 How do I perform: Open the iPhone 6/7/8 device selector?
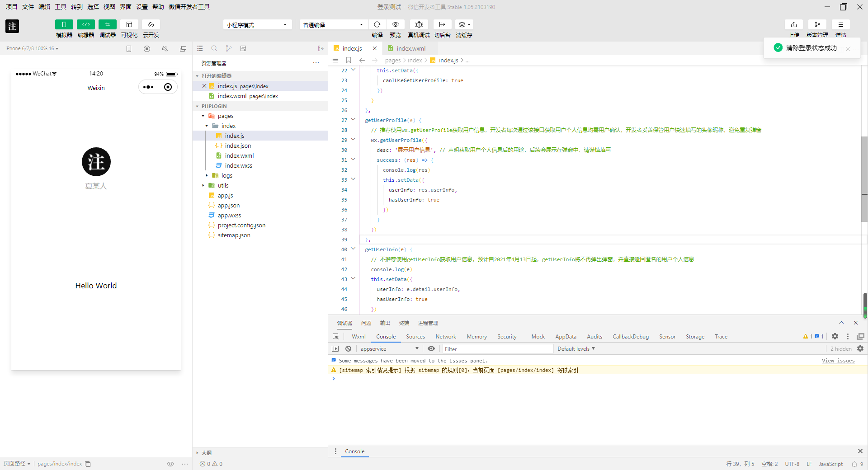tap(32, 48)
